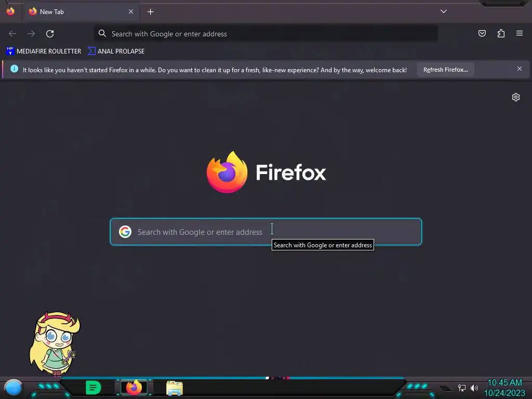Viewport: 532px width, 399px height.
Task: Open the second bookmark in bookmarks bar
Action: coord(116,51)
